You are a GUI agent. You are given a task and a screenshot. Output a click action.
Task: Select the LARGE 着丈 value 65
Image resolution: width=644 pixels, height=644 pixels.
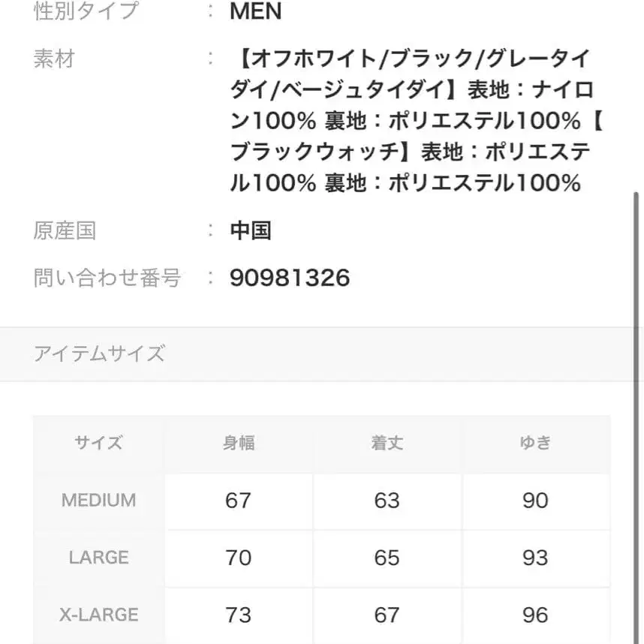tap(387, 558)
